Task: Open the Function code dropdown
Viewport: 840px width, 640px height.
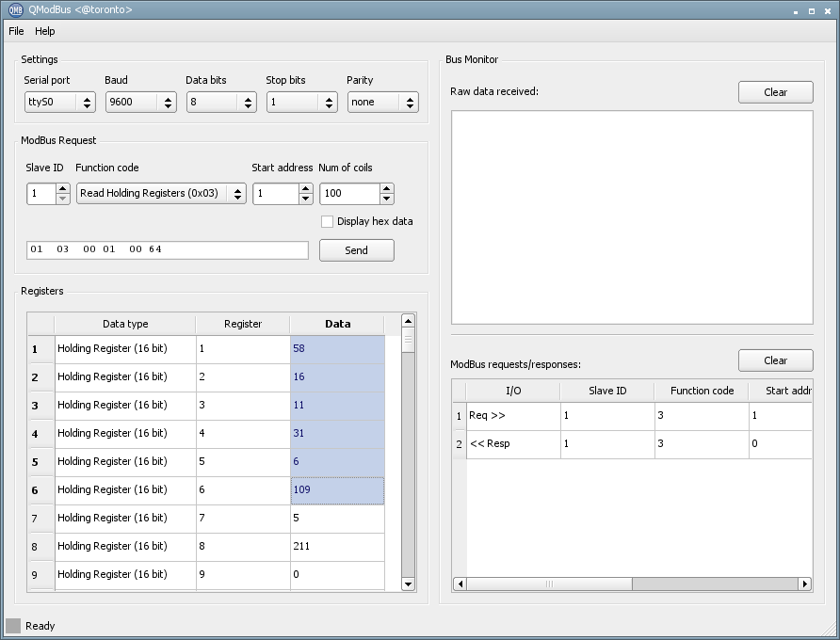Action: tap(161, 193)
